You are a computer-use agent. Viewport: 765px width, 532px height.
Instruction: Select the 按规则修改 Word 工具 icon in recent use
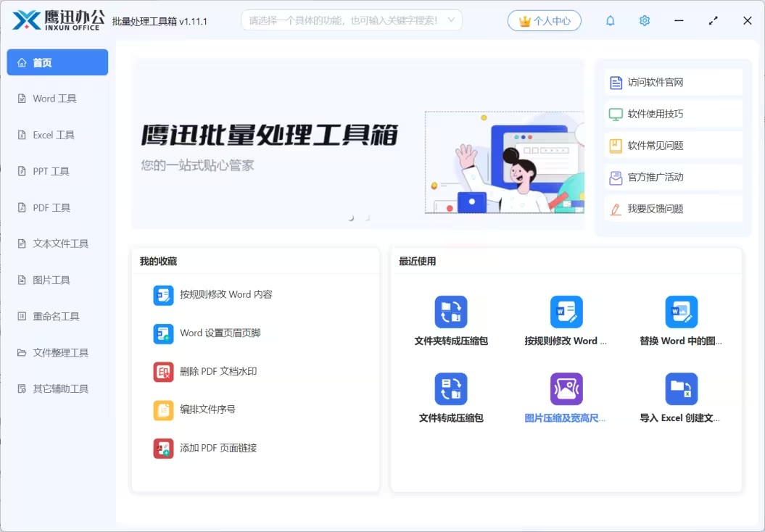(566, 311)
